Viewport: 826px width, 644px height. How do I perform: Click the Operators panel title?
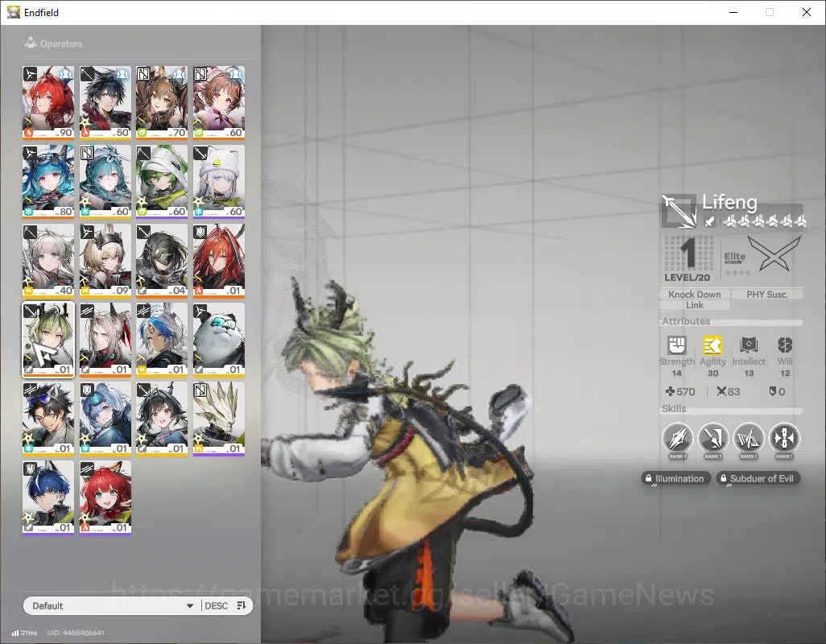(x=61, y=43)
